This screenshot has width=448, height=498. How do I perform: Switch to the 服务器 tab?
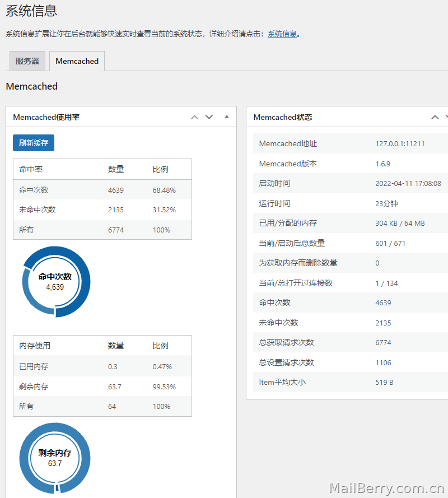27,61
